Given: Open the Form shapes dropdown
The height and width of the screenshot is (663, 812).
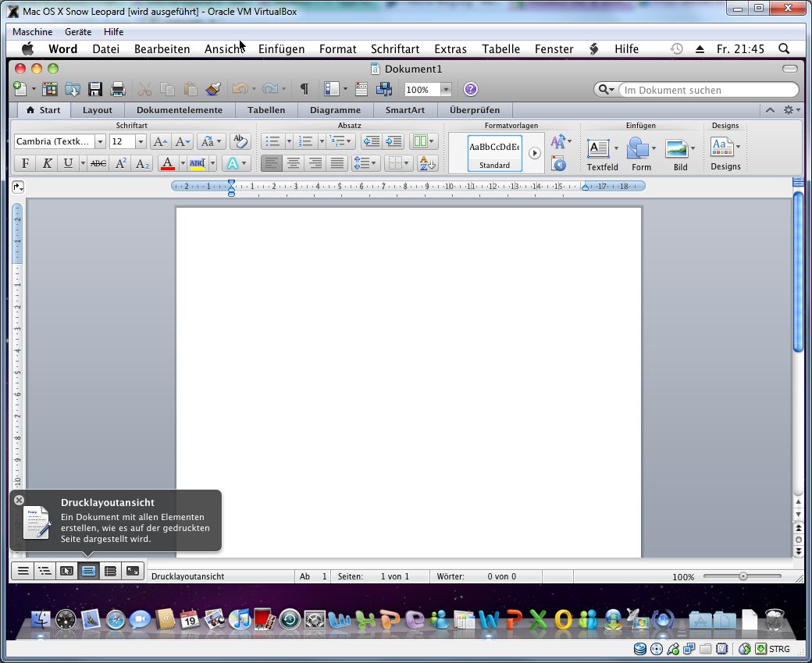Looking at the screenshot, I should 654,148.
